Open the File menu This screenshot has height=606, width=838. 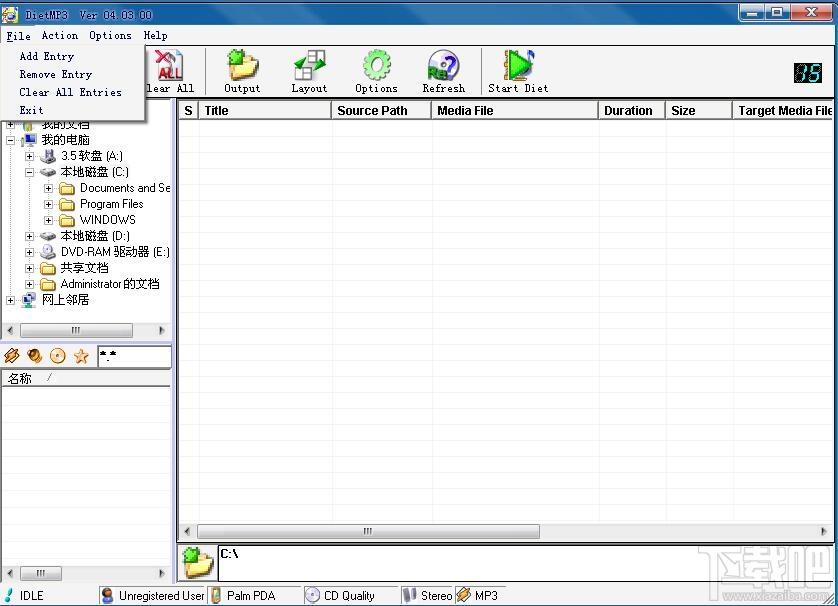[19, 36]
